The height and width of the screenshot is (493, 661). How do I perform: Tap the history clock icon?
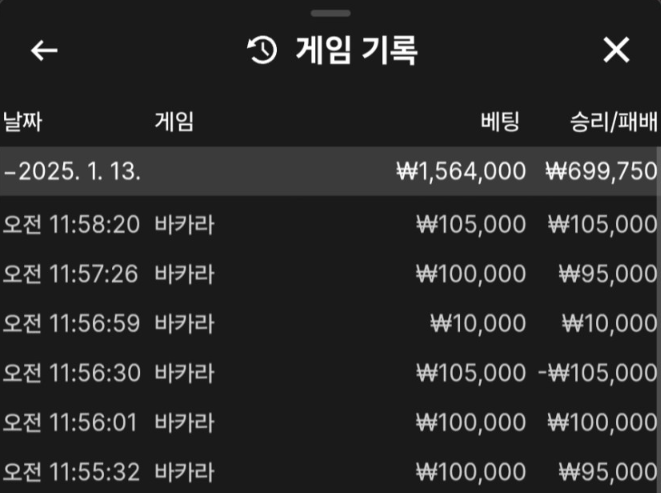coord(261,50)
